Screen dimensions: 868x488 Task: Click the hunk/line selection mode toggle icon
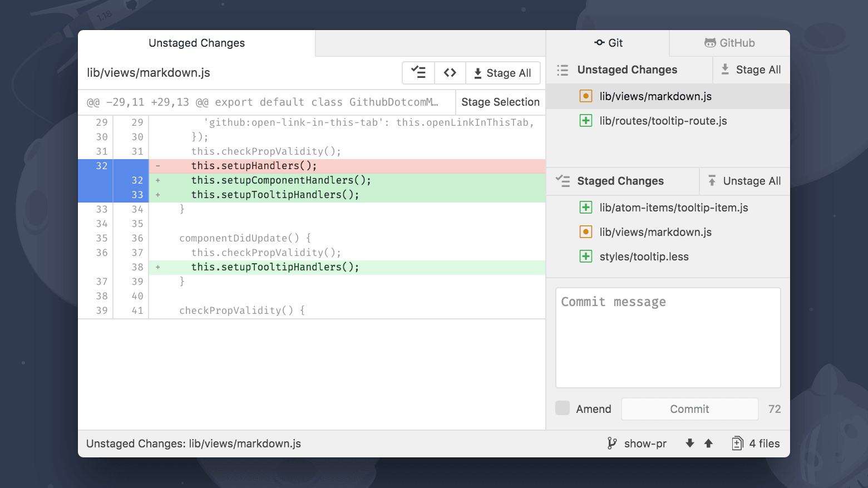[418, 73]
